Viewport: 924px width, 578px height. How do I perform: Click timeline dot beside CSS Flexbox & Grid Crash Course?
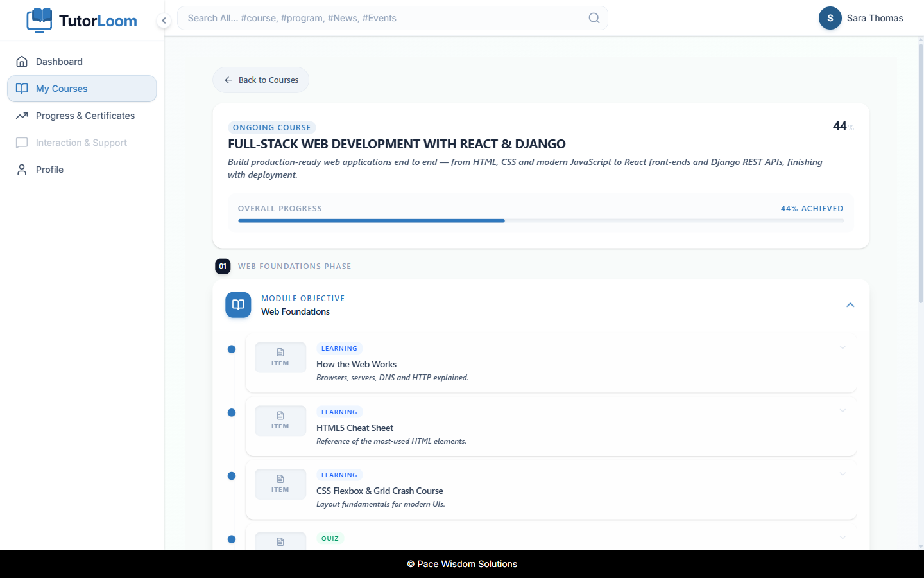tap(232, 476)
